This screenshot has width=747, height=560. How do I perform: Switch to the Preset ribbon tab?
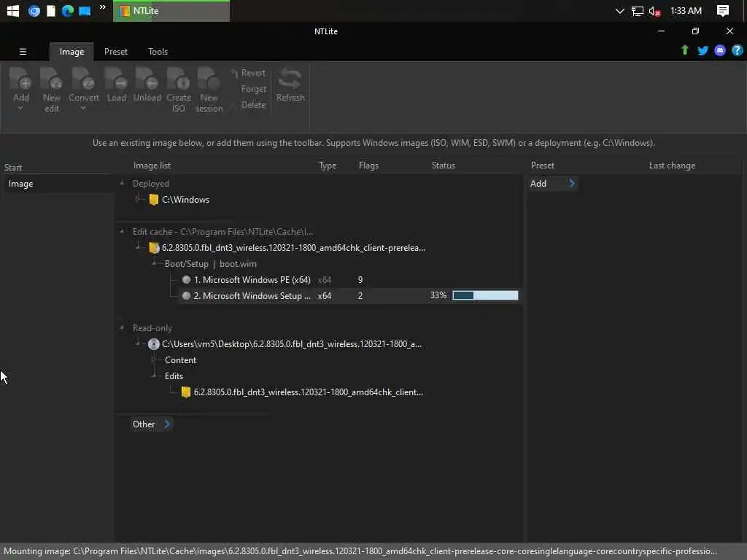(x=116, y=52)
